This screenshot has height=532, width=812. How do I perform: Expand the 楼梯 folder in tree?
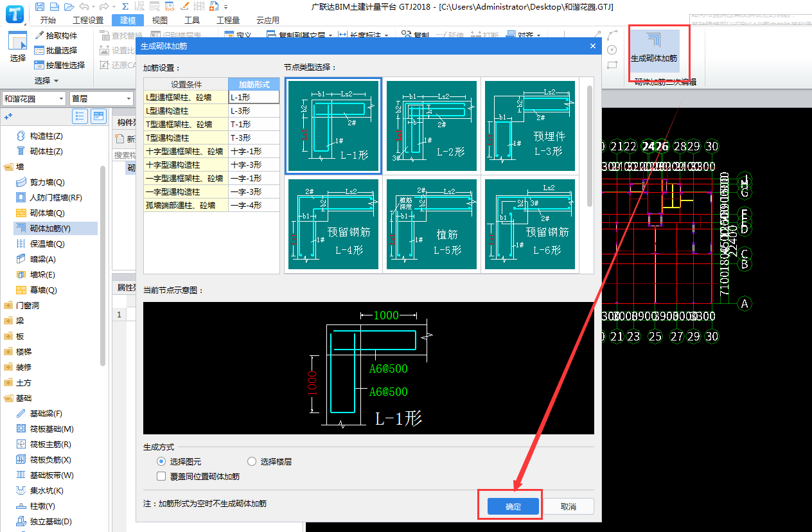8,351
